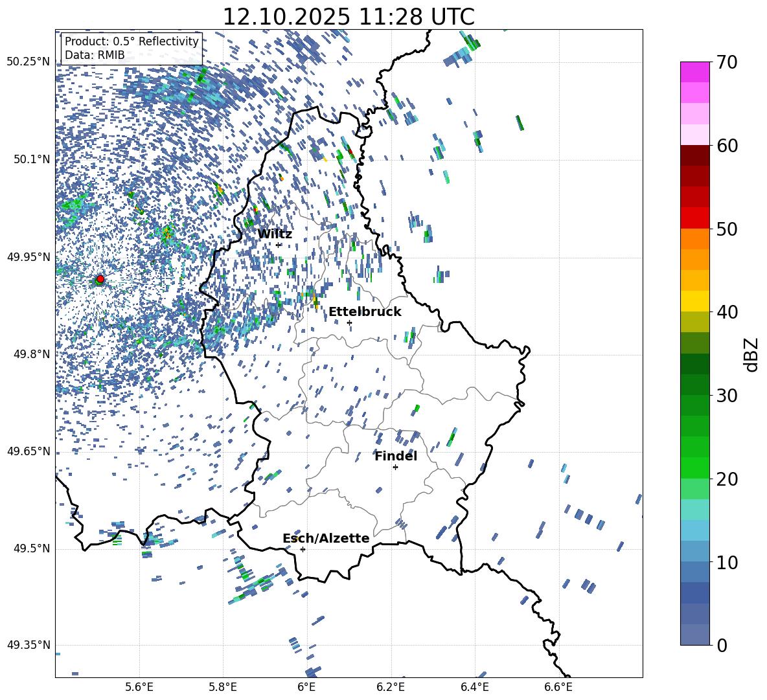The image size is (767, 700).
Task: Click the Findel station cross marker
Action: tap(395, 467)
